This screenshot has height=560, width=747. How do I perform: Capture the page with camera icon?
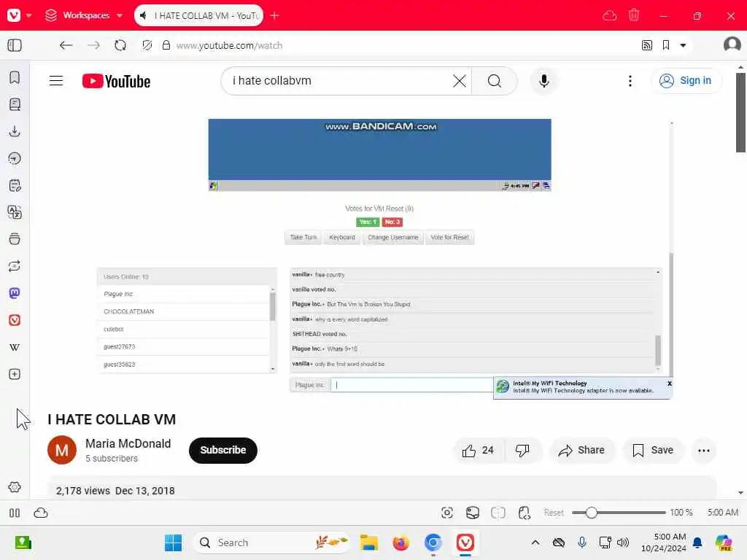(447, 513)
